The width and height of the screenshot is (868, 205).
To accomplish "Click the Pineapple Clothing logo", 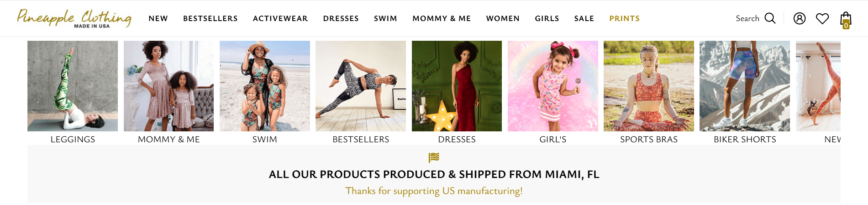I will pos(74,18).
